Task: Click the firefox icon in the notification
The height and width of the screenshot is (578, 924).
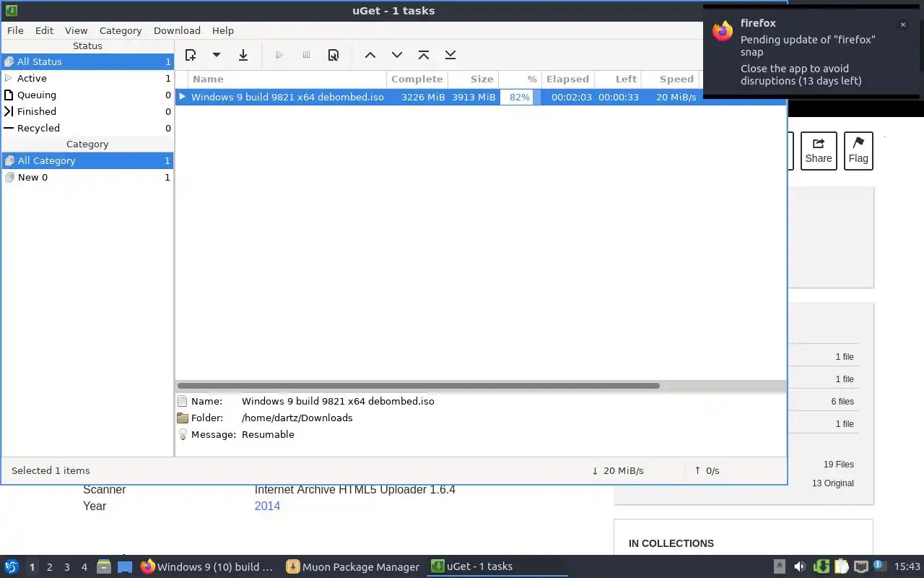Action: pyautogui.click(x=723, y=31)
